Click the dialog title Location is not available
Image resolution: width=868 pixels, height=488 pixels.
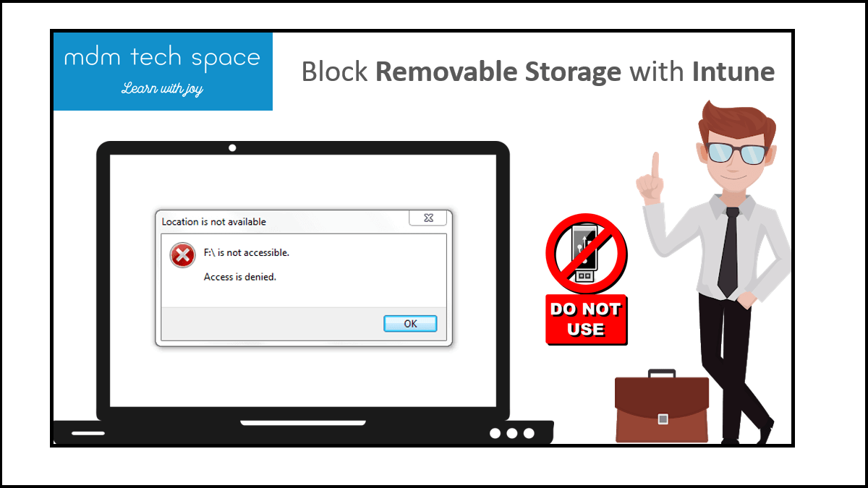[x=214, y=221]
